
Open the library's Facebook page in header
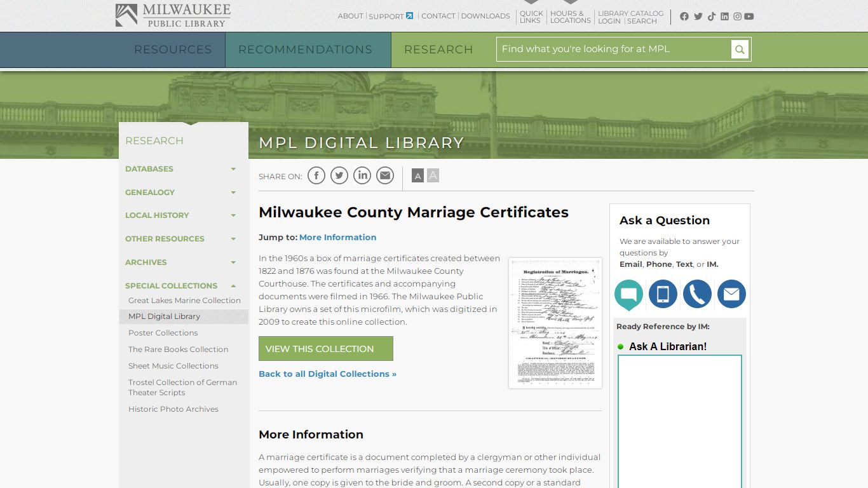click(x=684, y=17)
